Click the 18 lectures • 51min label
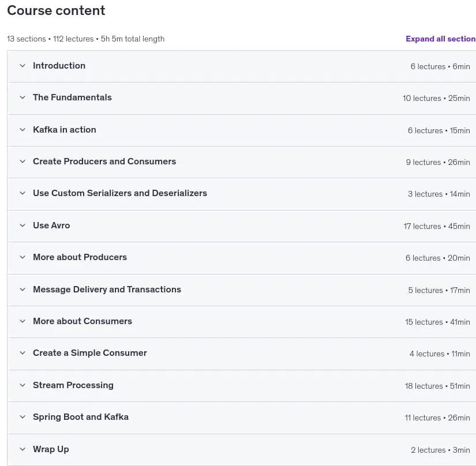The image size is (476, 466). tap(437, 386)
